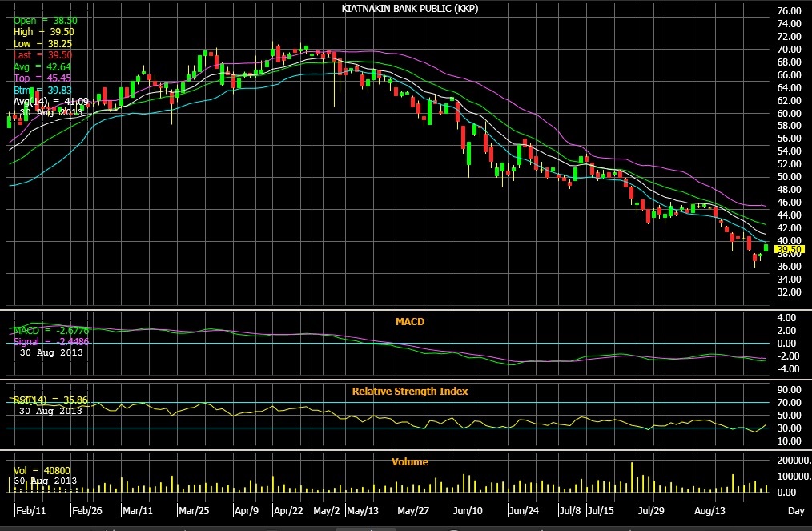Click the 90.00 RSI axis label
This screenshot has width=812, height=531.
tap(790, 389)
